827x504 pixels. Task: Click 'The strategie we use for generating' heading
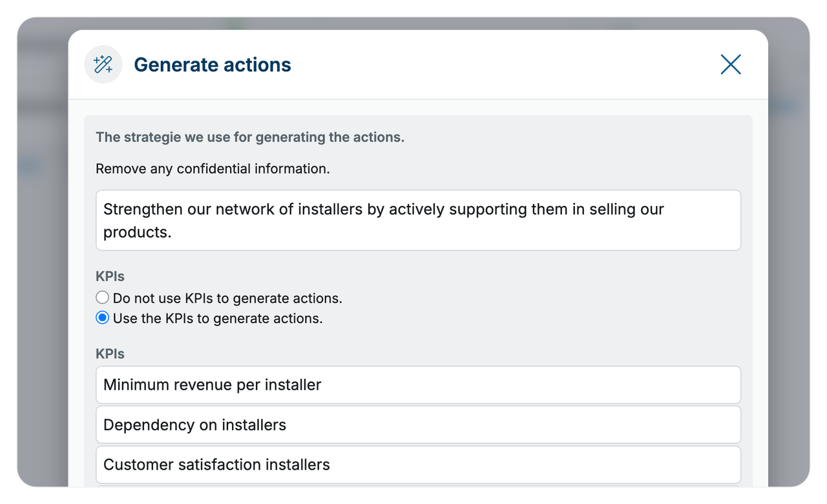click(x=250, y=137)
